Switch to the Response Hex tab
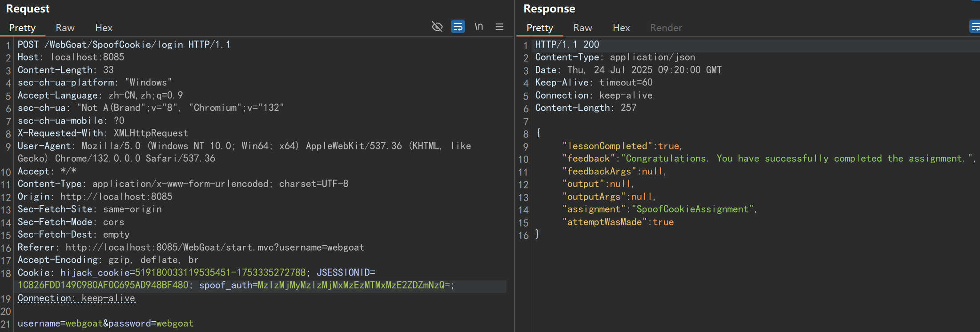This screenshot has width=980, height=332. coord(621,28)
